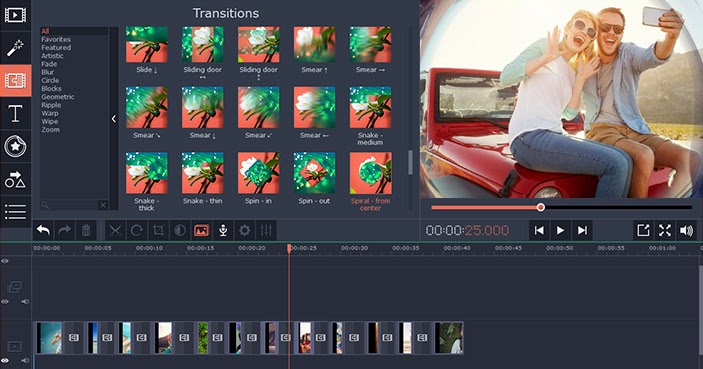Select the Smear ↑ transition thumbnail
The image size is (703, 369).
tap(314, 44)
